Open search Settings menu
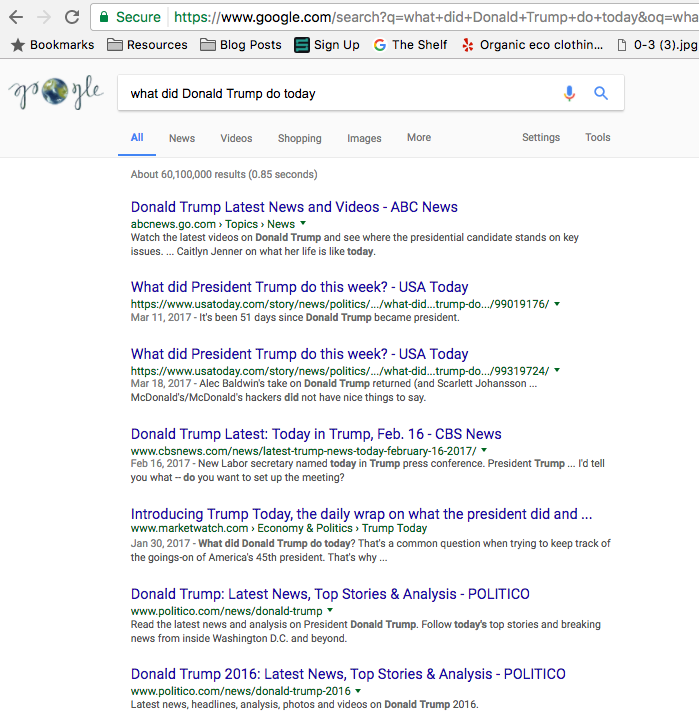This screenshot has height=725, width=699. (541, 137)
